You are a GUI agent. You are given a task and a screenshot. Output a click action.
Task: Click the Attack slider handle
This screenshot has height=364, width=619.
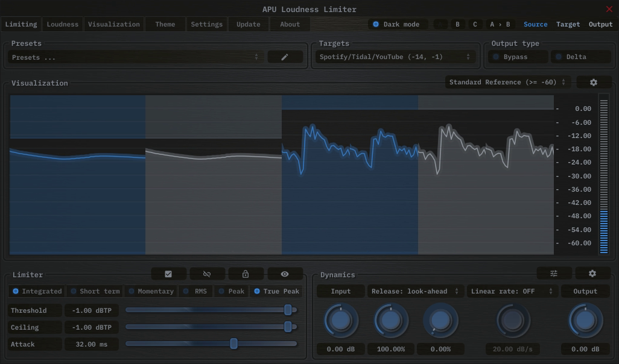pyautogui.click(x=233, y=344)
